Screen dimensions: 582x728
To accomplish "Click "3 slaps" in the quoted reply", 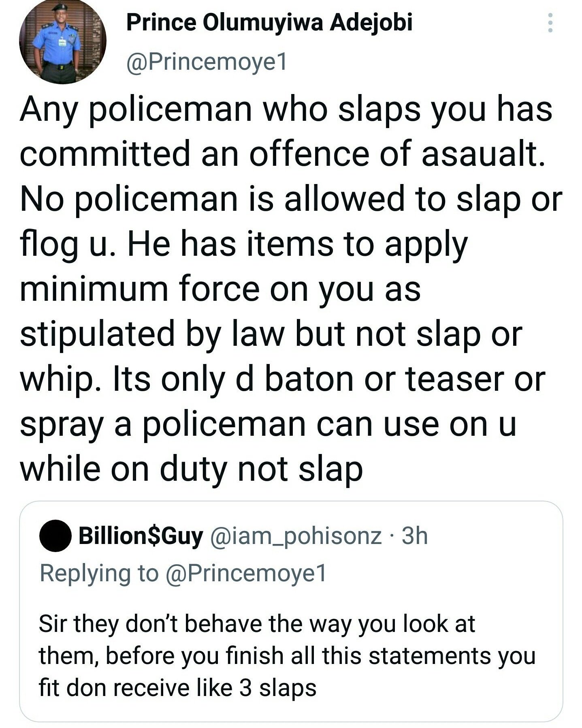I will pos(278,688).
